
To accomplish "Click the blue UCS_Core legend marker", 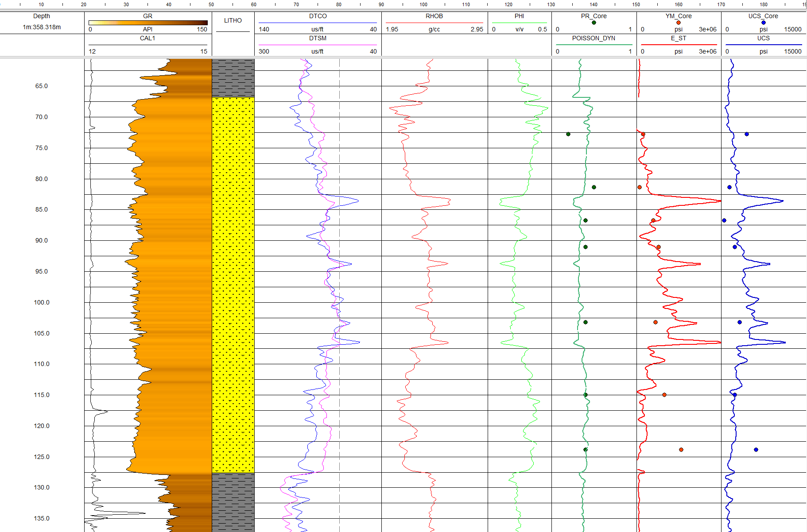I will click(763, 23).
